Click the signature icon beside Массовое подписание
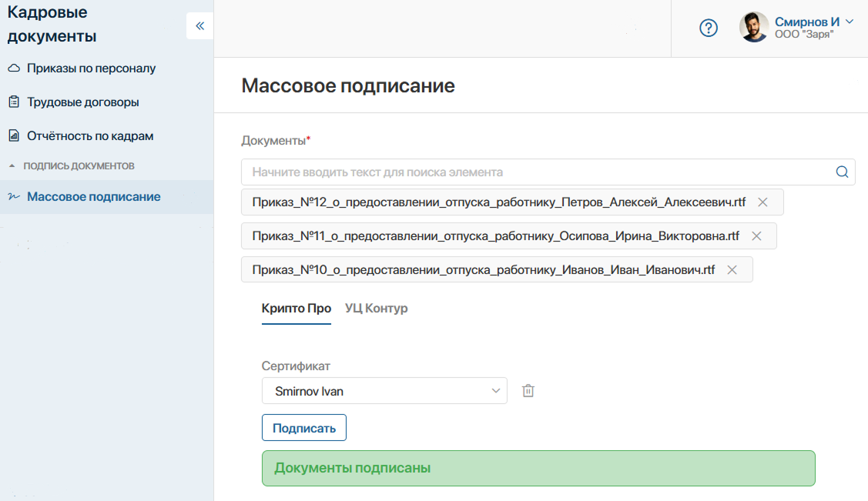The width and height of the screenshot is (868, 501). (14, 197)
